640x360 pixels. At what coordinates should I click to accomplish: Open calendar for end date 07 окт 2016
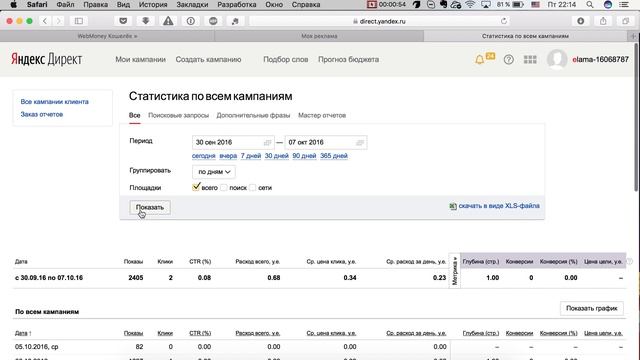(360, 142)
